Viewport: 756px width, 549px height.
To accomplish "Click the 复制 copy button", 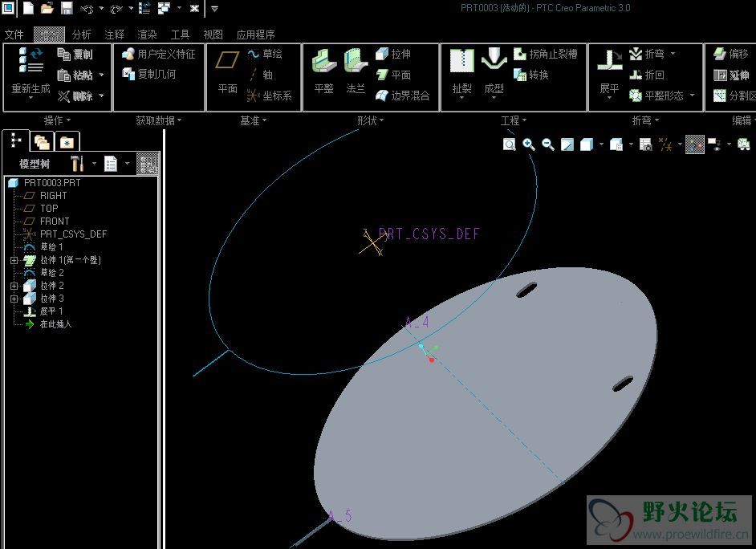I will (x=75, y=54).
